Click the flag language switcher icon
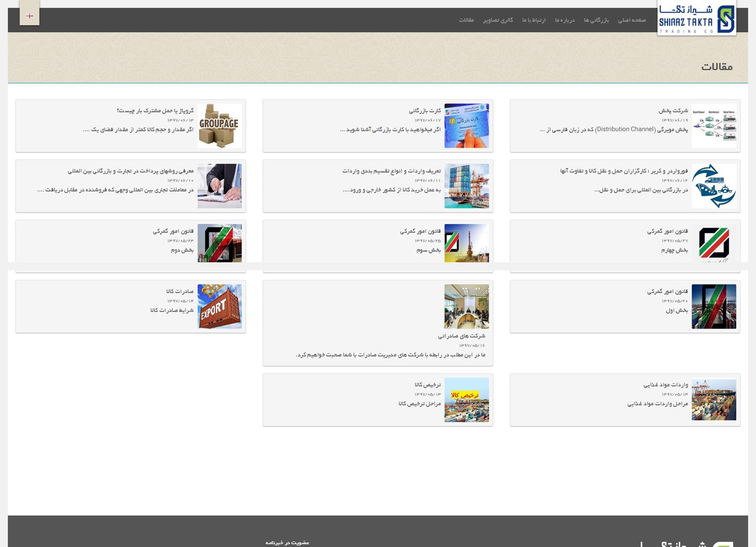 pos(30,16)
